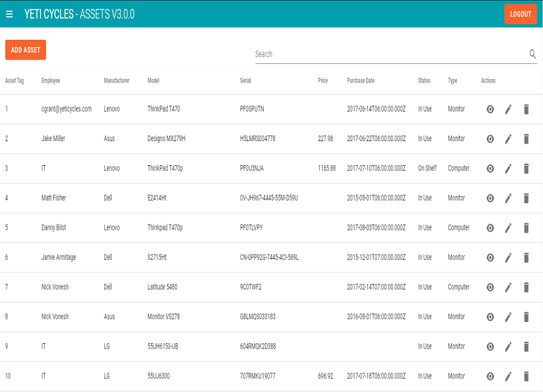
Task: Click the Actions column header
Action: click(x=488, y=81)
